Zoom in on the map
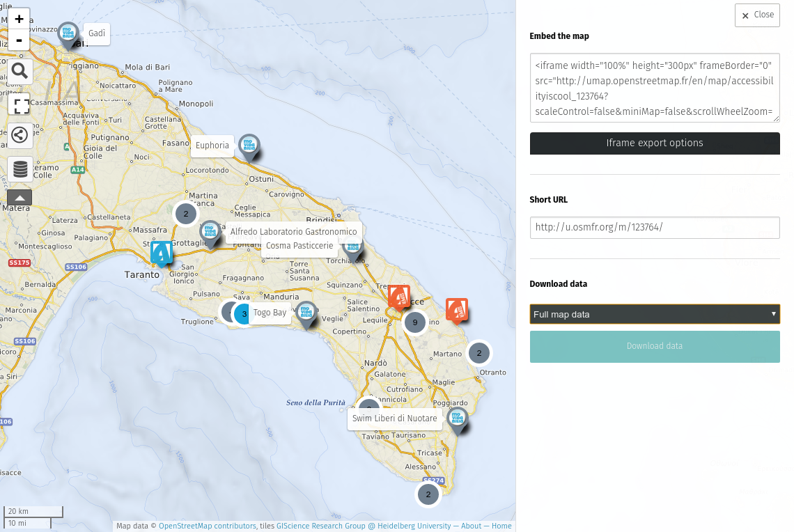 [20, 19]
